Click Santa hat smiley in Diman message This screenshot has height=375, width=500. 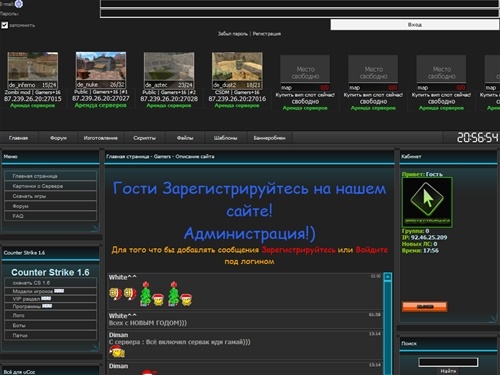coord(117,352)
